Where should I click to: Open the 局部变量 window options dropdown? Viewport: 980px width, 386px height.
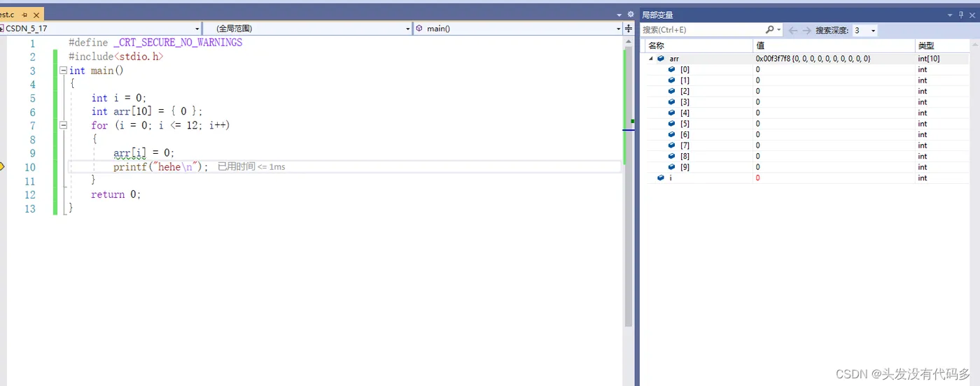click(950, 15)
